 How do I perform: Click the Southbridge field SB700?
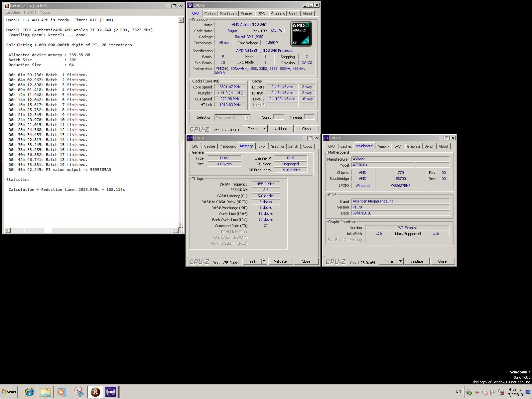pos(401,179)
